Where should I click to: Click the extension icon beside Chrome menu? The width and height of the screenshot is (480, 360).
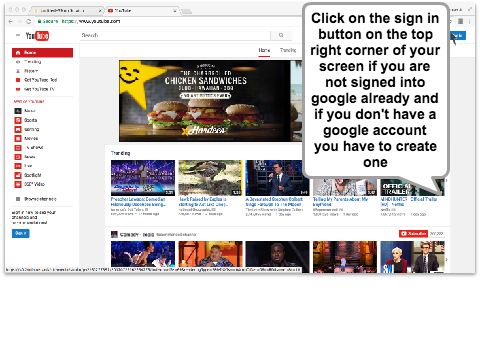tap(460, 21)
